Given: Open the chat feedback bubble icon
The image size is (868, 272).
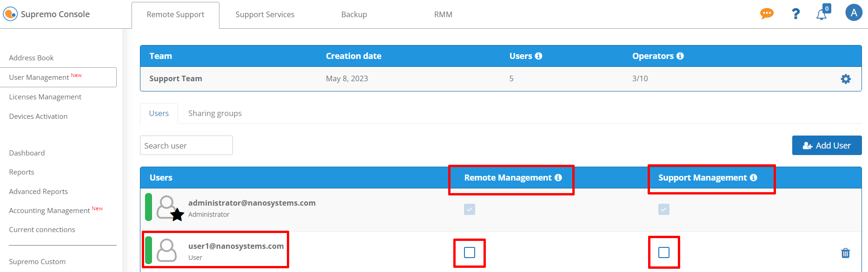Looking at the screenshot, I should coord(767,13).
